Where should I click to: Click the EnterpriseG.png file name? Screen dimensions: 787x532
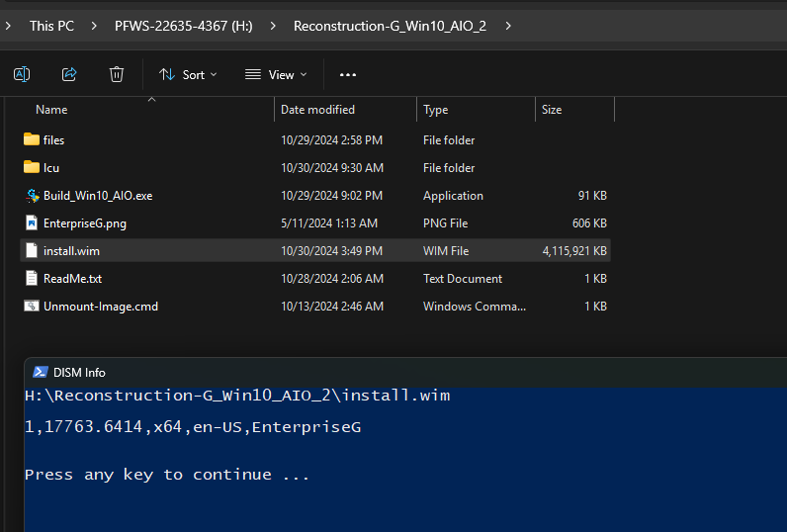click(85, 223)
